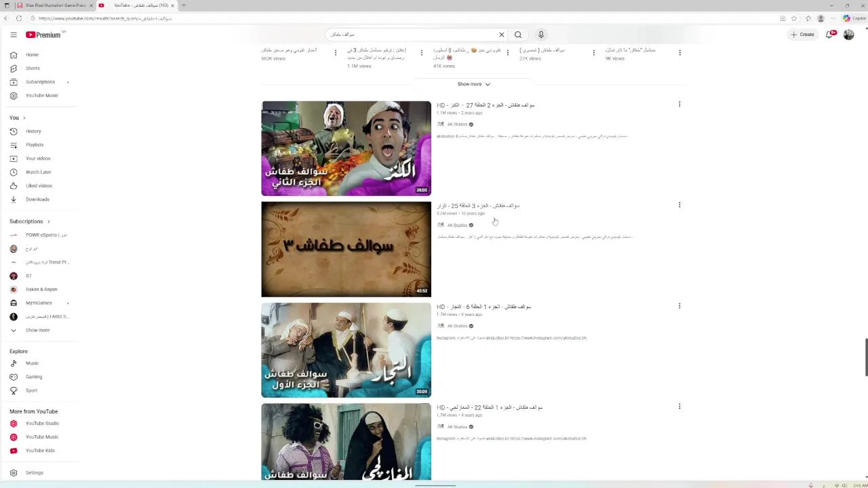Screen dimensions: 868x488
Task: Open Settings in sidebar
Action: 34,473
